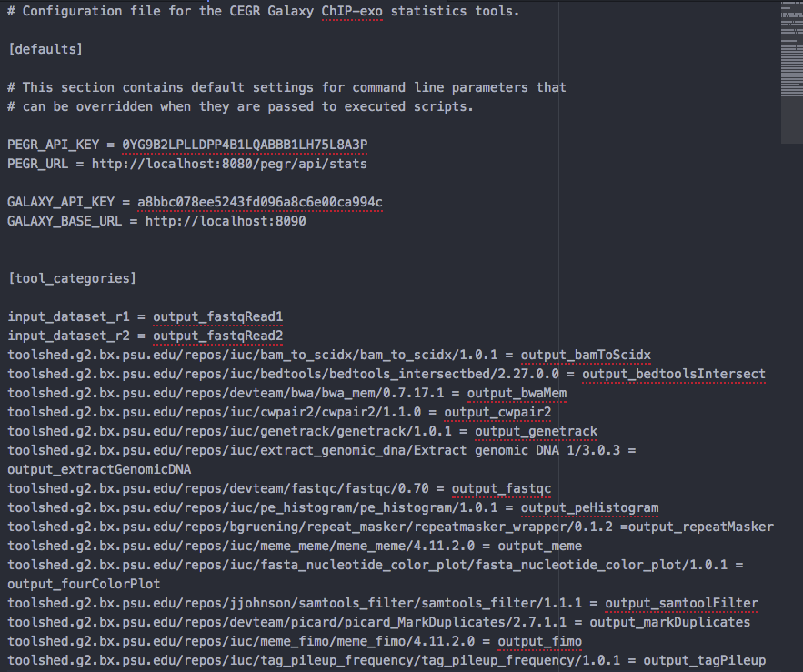This screenshot has height=672, width=803.
Task: Place cursor on [tool_categories] section header
Action: [71, 278]
